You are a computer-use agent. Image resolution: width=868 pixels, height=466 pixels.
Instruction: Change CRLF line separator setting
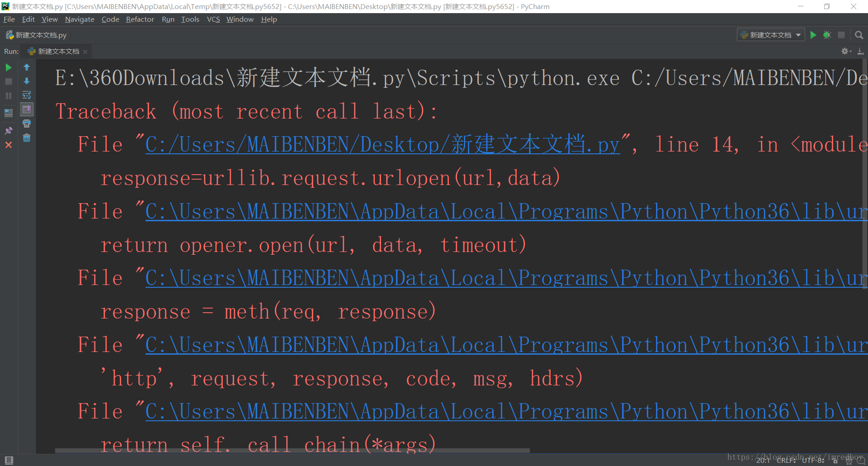click(x=786, y=461)
